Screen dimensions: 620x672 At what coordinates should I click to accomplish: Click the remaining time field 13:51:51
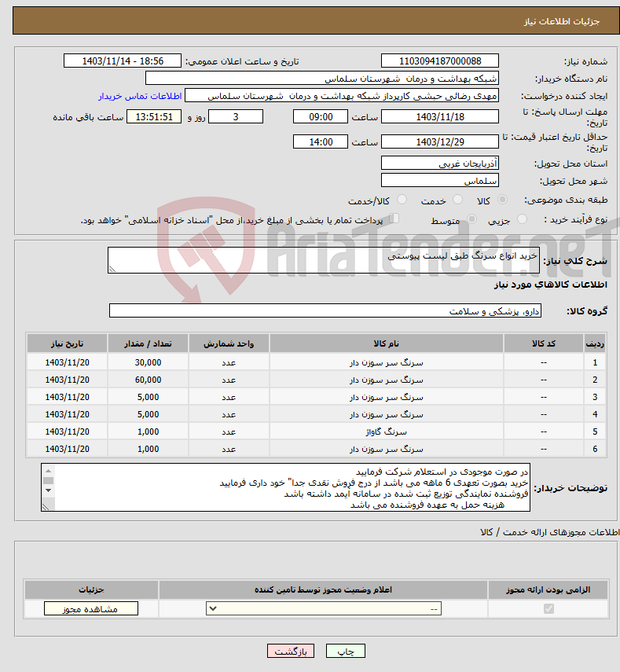pos(154,116)
